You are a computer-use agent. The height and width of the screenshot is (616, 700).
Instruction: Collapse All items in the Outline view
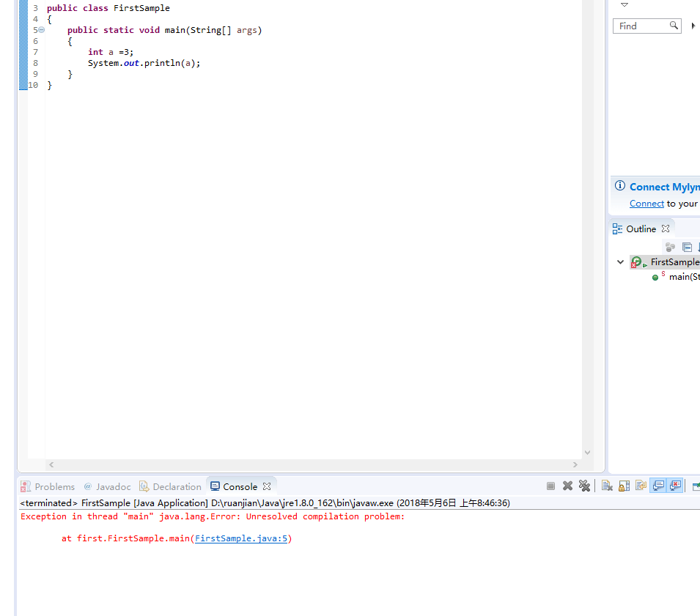click(x=688, y=247)
